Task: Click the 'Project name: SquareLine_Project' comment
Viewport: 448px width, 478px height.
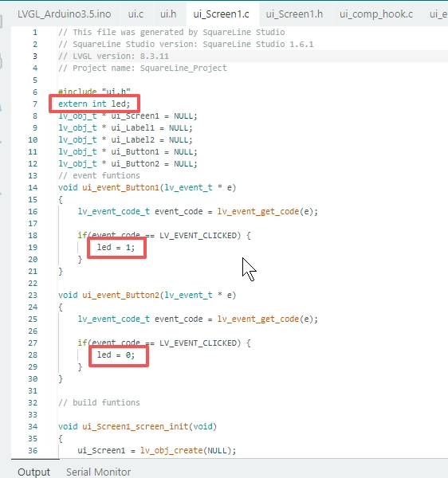Action: [143, 68]
